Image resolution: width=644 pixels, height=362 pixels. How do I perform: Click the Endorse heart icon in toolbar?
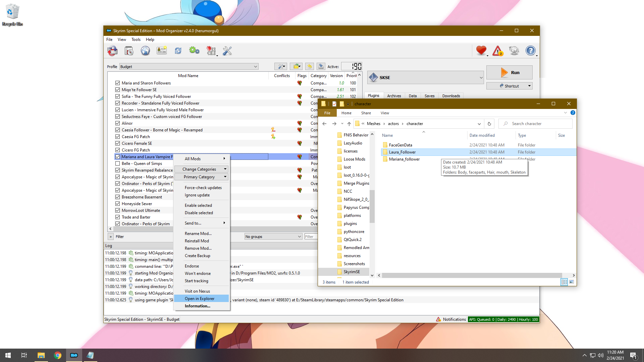tap(481, 51)
